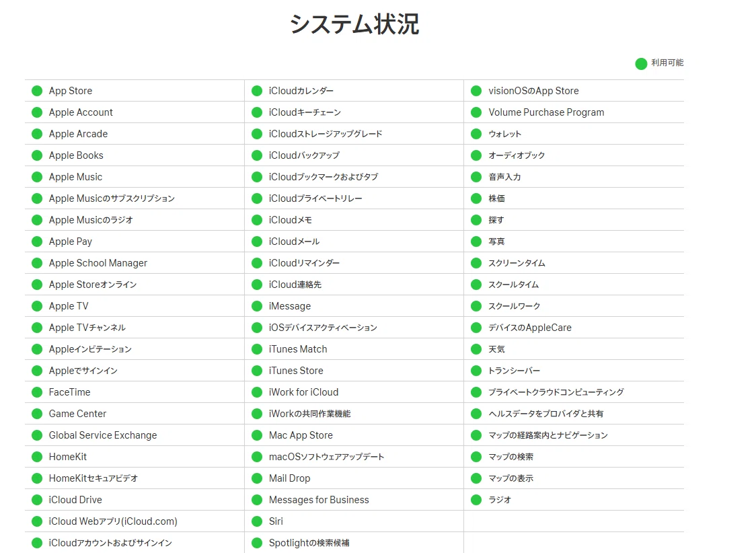756x553 pixels.
Task: Click the オーディオブック label
Action: (517, 155)
